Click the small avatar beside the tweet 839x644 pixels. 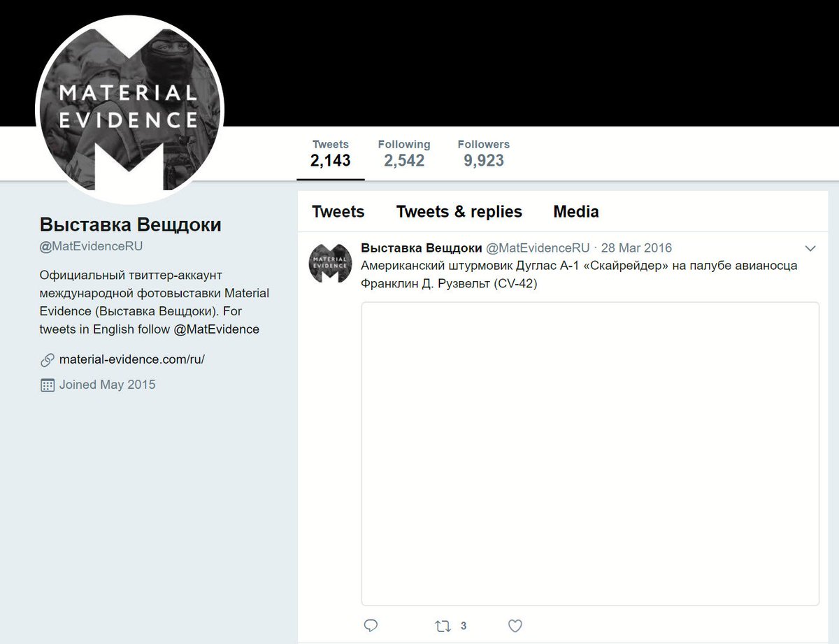click(331, 264)
